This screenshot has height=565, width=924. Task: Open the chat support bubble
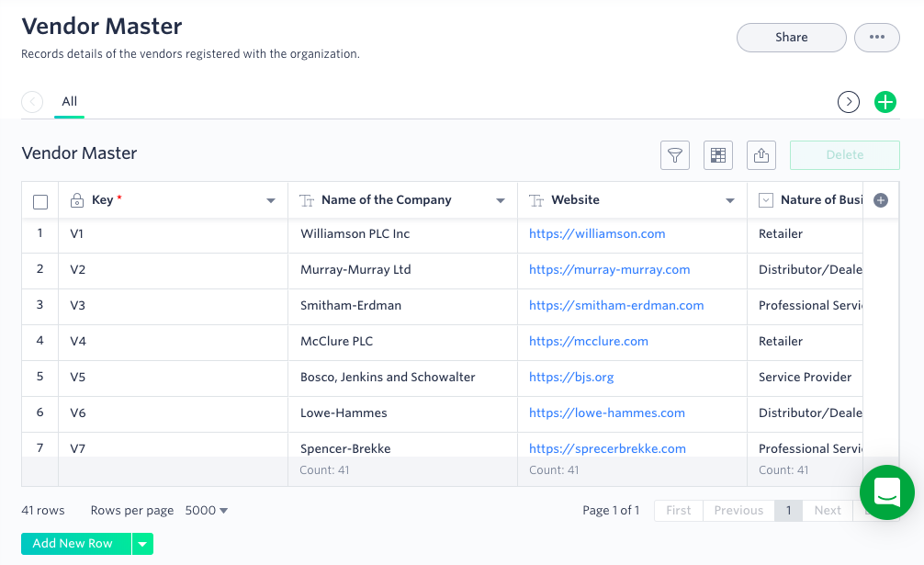[886, 492]
